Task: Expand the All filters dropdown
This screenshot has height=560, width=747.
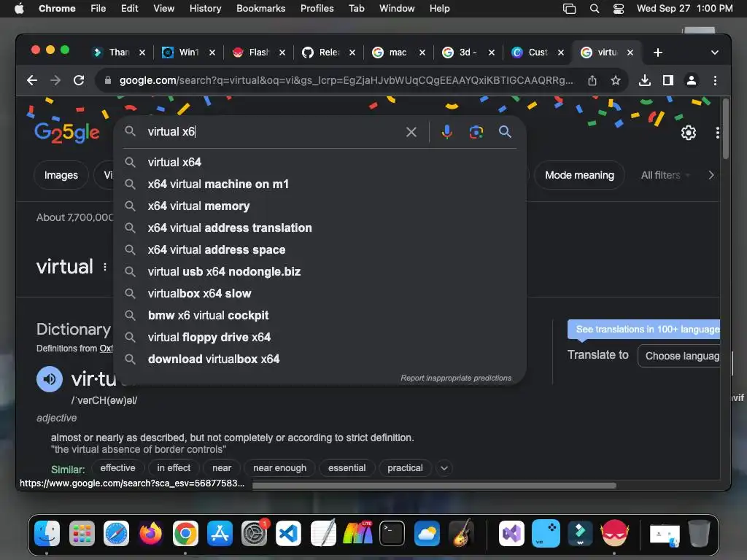Action: pos(665,175)
